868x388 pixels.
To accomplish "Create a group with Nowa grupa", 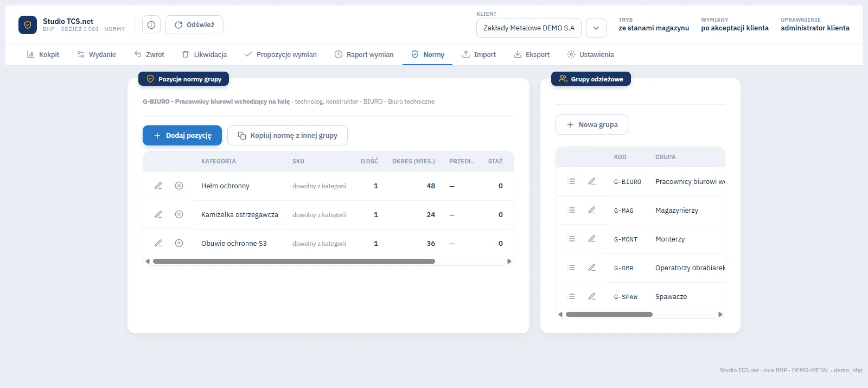I will [592, 124].
